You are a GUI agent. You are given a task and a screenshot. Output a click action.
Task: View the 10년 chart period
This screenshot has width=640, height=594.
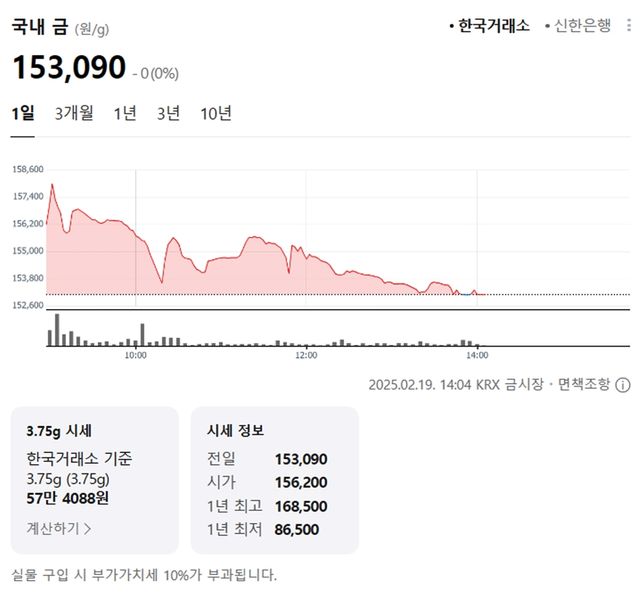[x=216, y=114]
